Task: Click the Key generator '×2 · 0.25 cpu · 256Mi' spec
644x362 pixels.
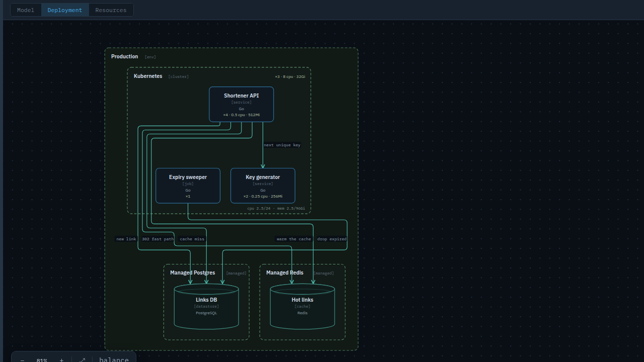Action: (x=263, y=196)
